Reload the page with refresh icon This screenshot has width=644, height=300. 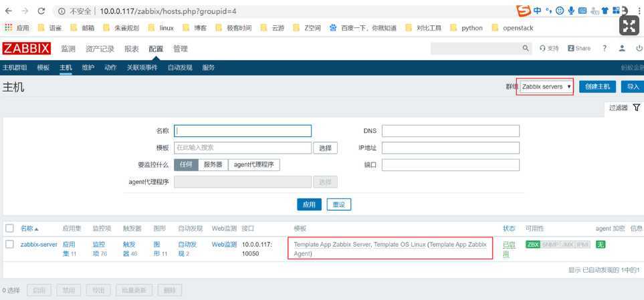click(x=41, y=11)
